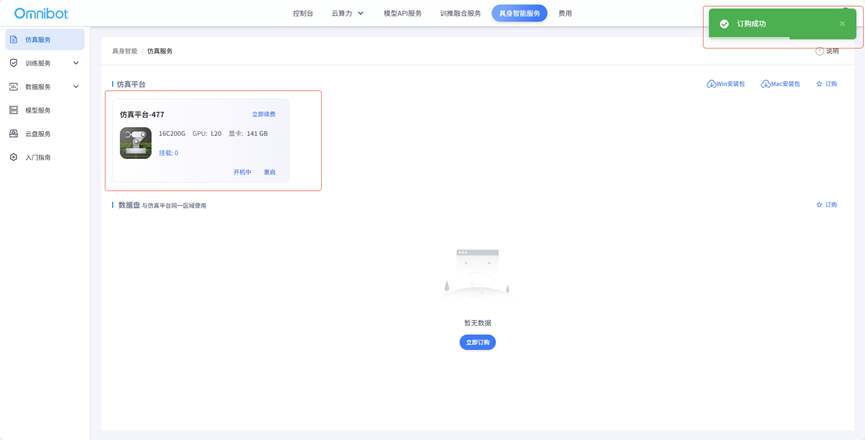Select 仿真服务 in the sidebar
The image size is (865, 440).
45,40
